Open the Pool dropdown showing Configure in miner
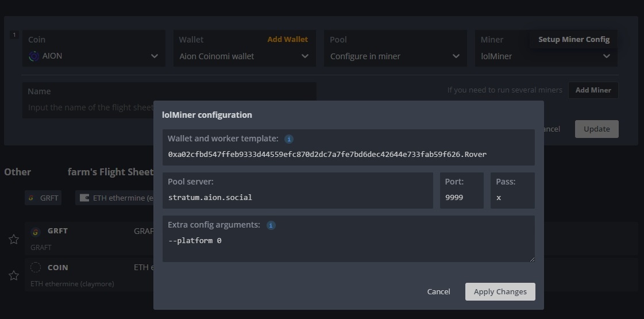Image resolution: width=644 pixels, height=319 pixels. [x=395, y=48]
